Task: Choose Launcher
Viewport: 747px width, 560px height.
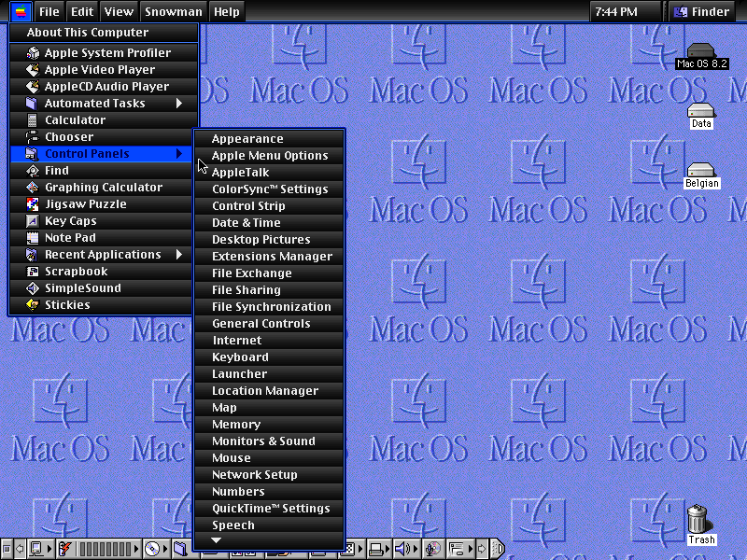Action: pos(269,374)
